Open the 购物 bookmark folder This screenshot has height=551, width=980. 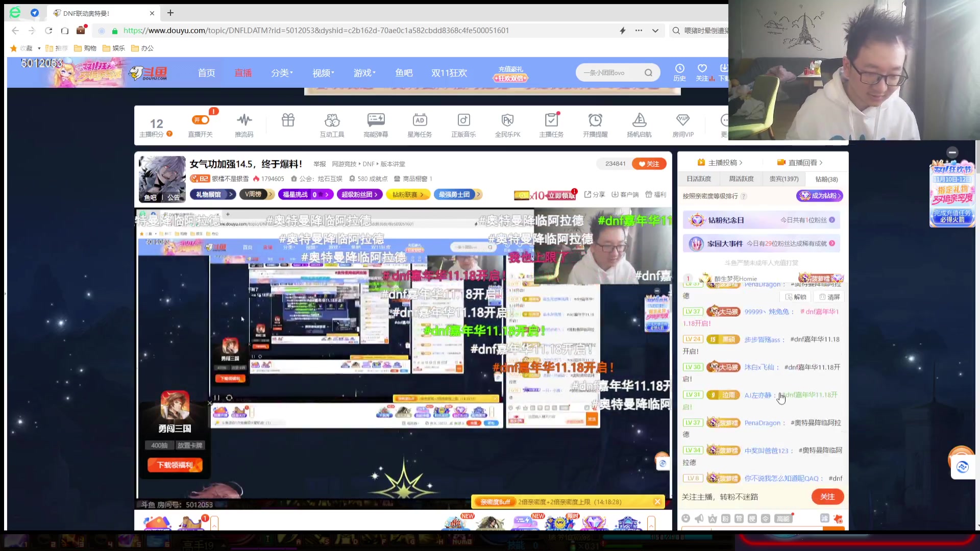click(85, 48)
